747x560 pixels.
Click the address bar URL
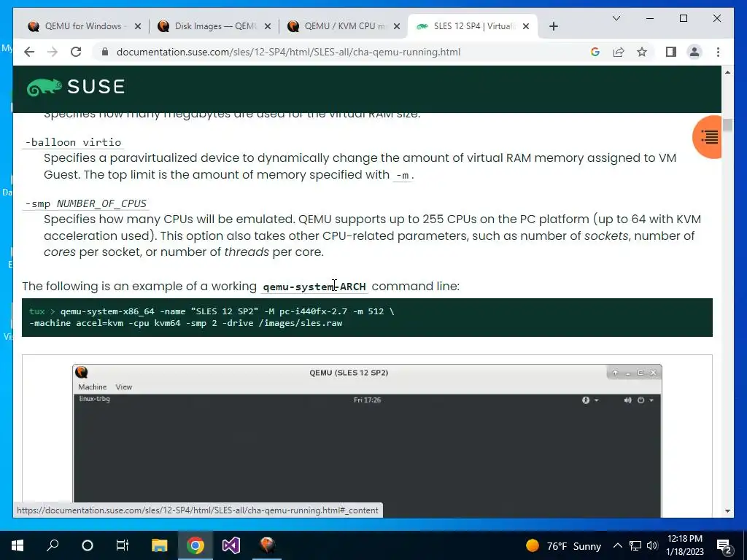point(288,52)
